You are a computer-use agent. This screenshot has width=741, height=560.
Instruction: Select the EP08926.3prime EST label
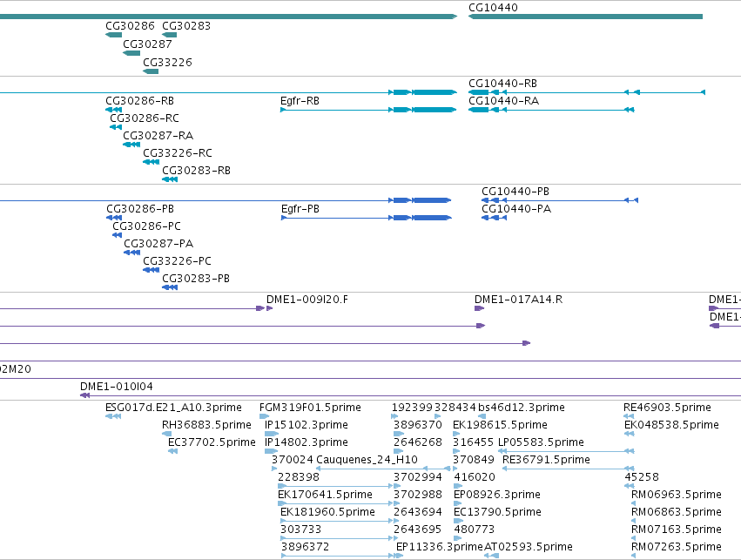(x=497, y=495)
